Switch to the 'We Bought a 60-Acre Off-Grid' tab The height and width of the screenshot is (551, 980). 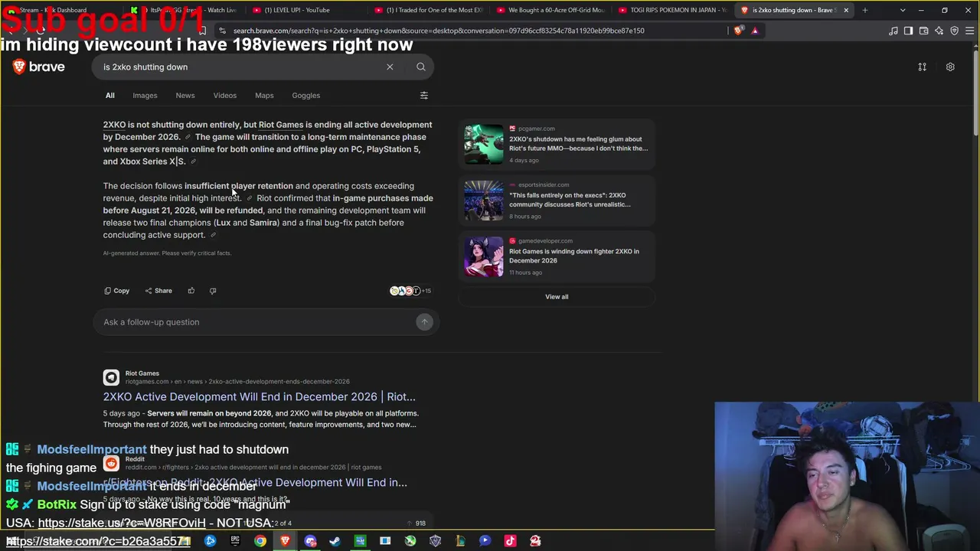[x=551, y=10]
